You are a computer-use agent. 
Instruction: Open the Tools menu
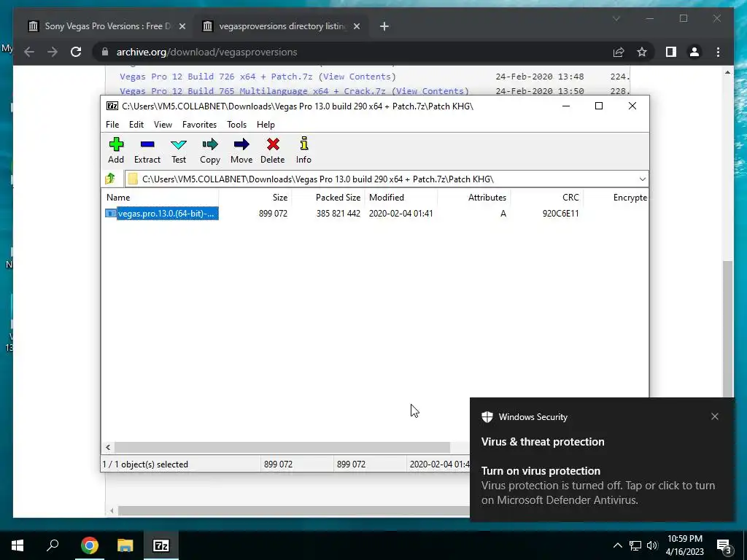coord(236,124)
